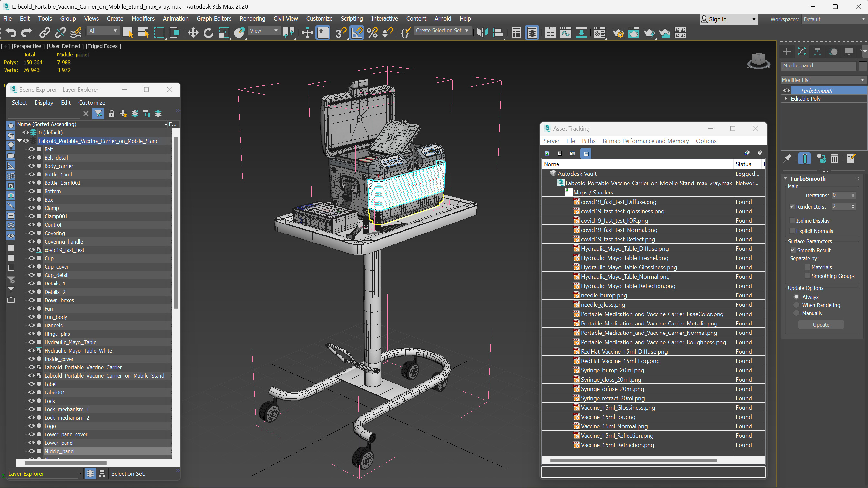The width and height of the screenshot is (868, 488).
Task: Click the Middle_panel object name field
Action: pyautogui.click(x=819, y=66)
